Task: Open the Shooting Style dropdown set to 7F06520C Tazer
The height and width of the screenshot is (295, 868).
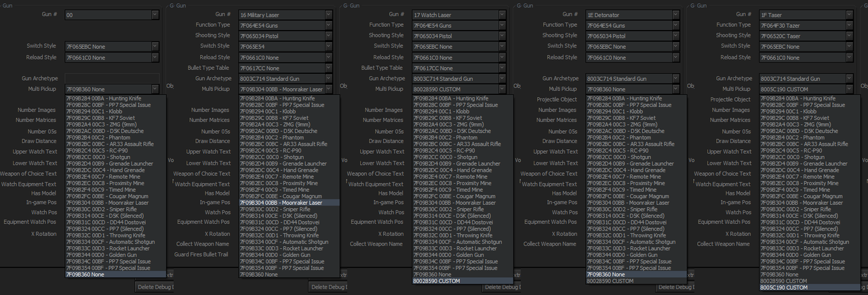Action: coord(806,36)
